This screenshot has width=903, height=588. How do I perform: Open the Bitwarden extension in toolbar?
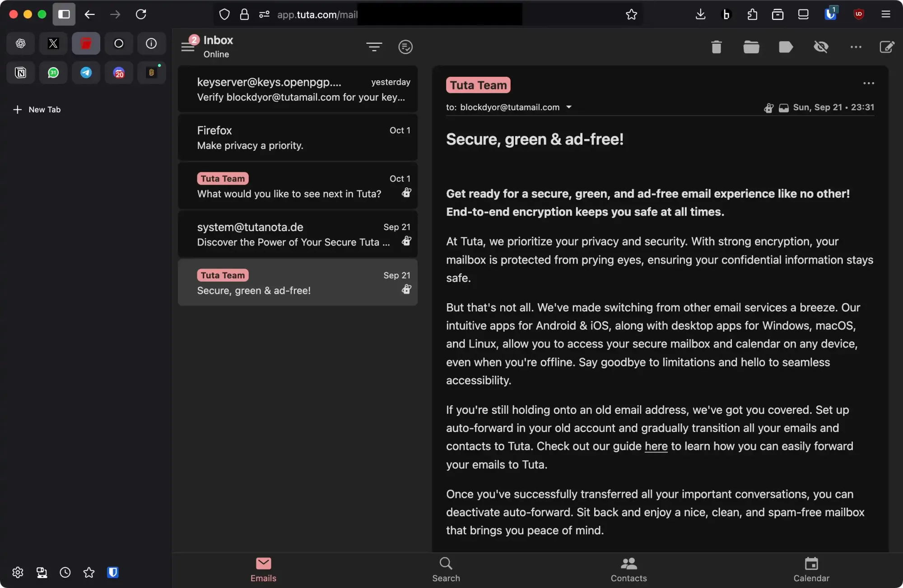(830, 14)
